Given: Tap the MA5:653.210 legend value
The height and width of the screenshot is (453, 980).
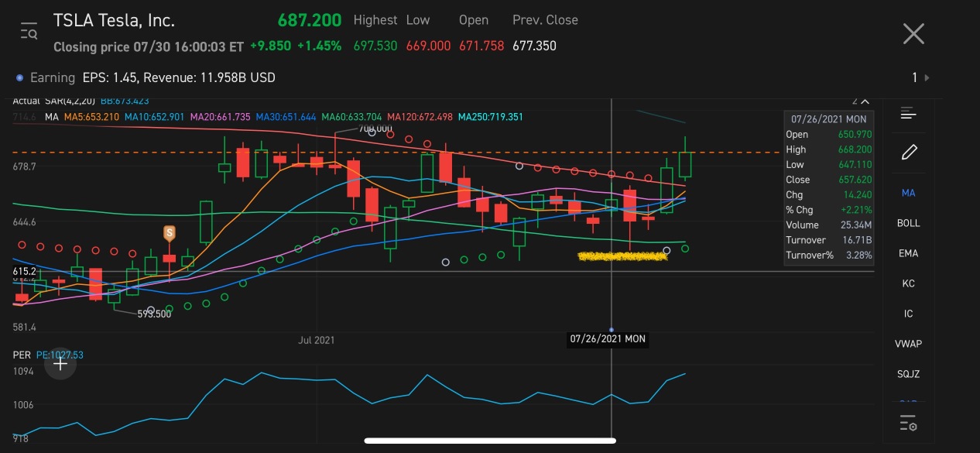Looking at the screenshot, I should click(x=91, y=117).
